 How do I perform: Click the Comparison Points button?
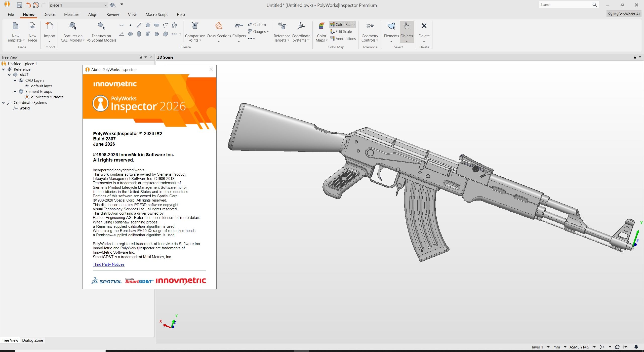pos(195,32)
